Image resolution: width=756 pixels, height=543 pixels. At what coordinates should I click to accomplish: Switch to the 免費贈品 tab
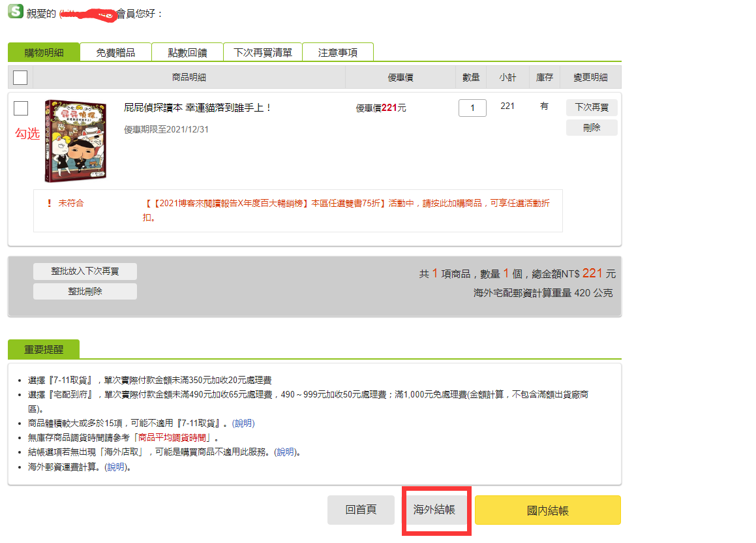pyautogui.click(x=115, y=53)
